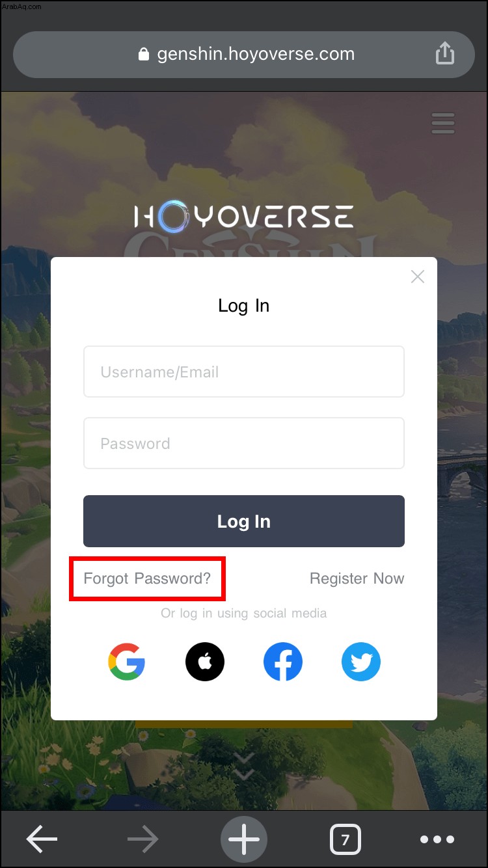Viewport: 488px width, 868px height.
Task: Tap the browser forward arrow
Action: (143, 840)
